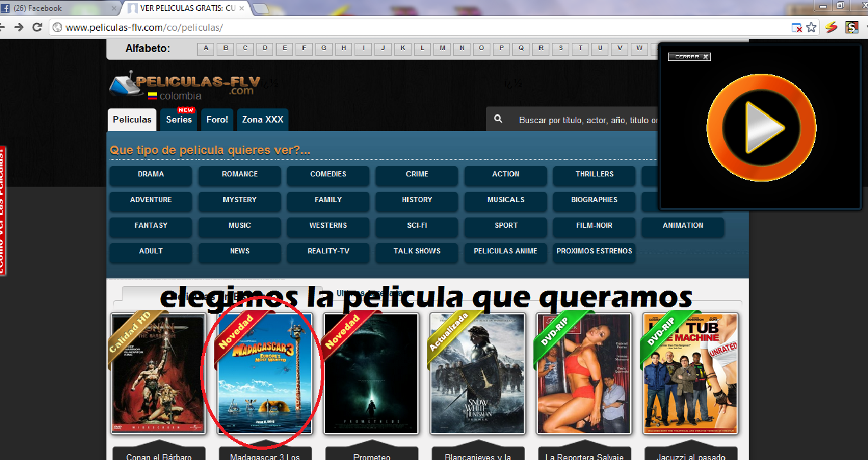The width and height of the screenshot is (868, 460).
Task: Go to the Foro! tab
Action: click(217, 119)
